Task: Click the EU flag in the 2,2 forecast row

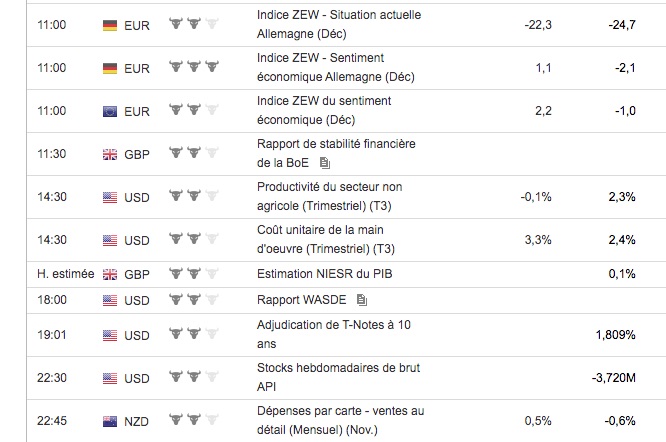Action: [x=111, y=111]
